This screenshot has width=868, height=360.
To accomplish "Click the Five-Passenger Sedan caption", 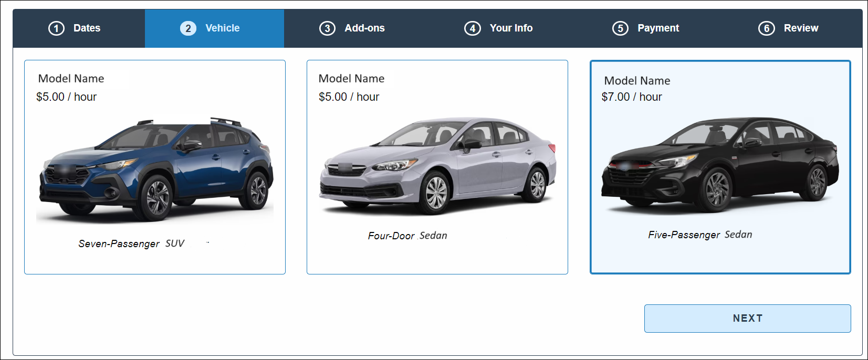I will (x=700, y=235).
